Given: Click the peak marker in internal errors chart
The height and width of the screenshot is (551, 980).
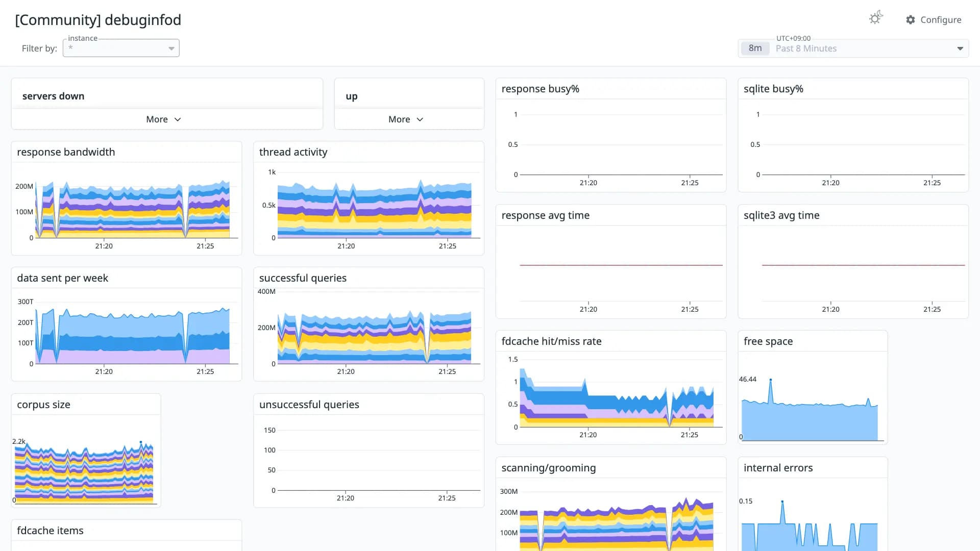Looking at the screenshot, I should pyautogui.click(x=782, y=502).
